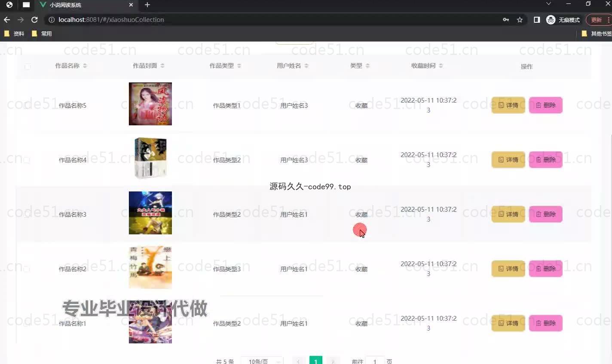Click the 更新 browser update button
This screenshot has height=364, width=612.
[x=597, y=20]
